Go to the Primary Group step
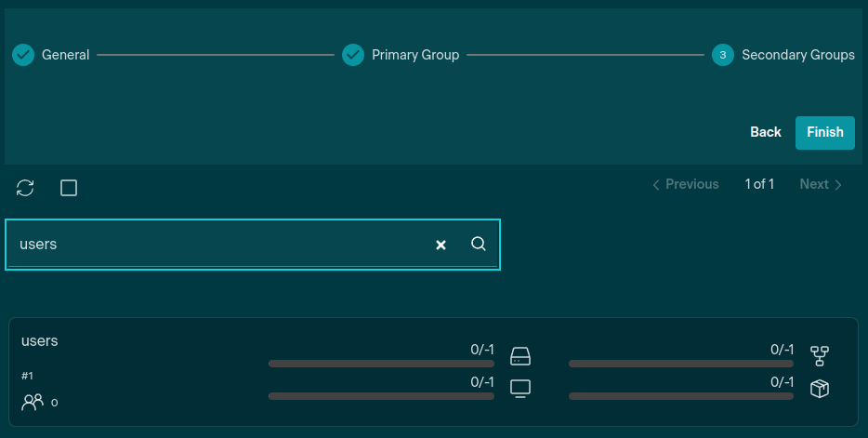 point(401,55)
